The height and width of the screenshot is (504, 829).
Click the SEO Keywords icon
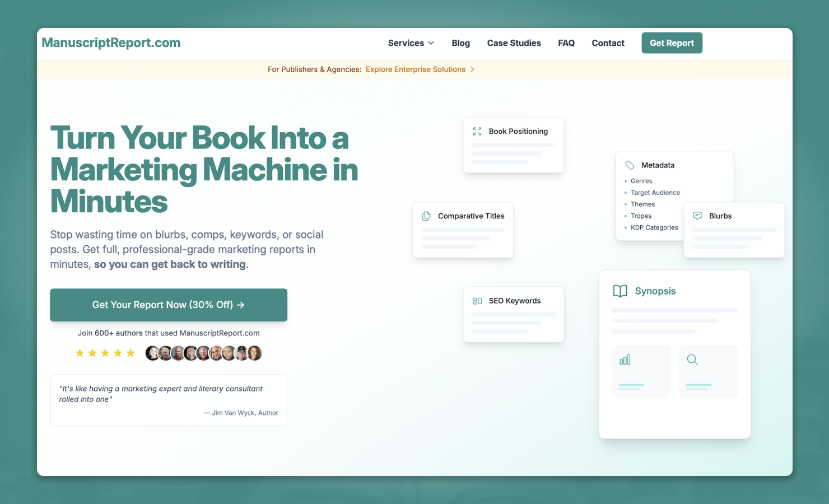coord(477,301)
